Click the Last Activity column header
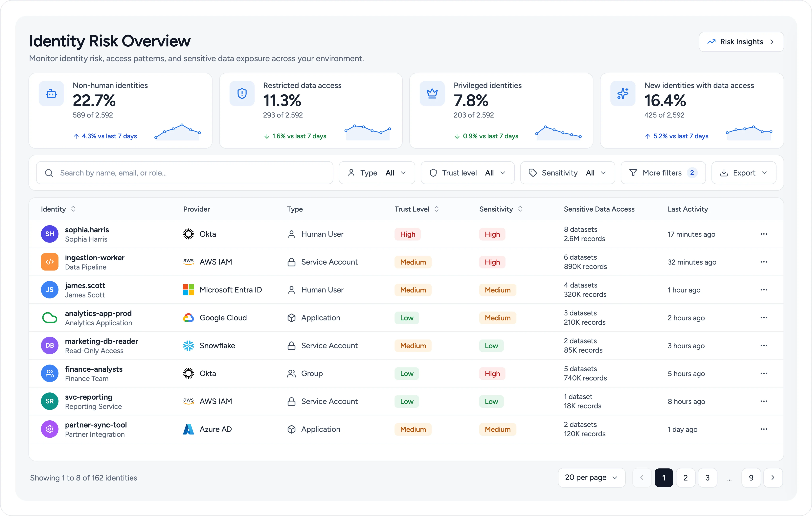 (x=688, y=209)
